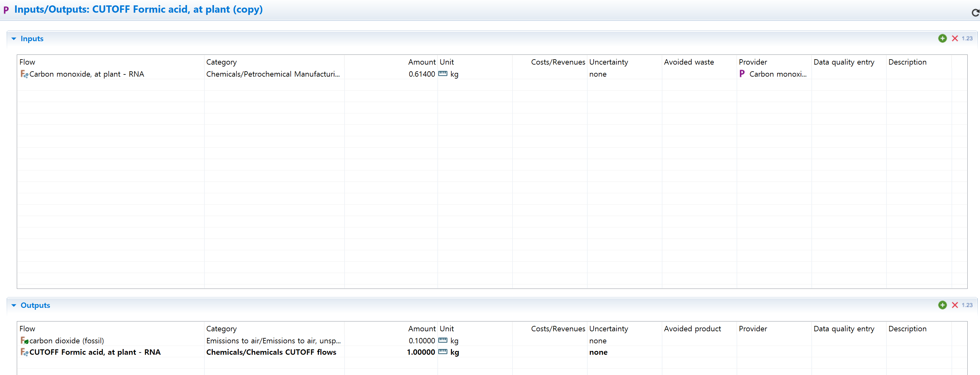
Task: Collapse the Inputs section
Action: point(14,39)
